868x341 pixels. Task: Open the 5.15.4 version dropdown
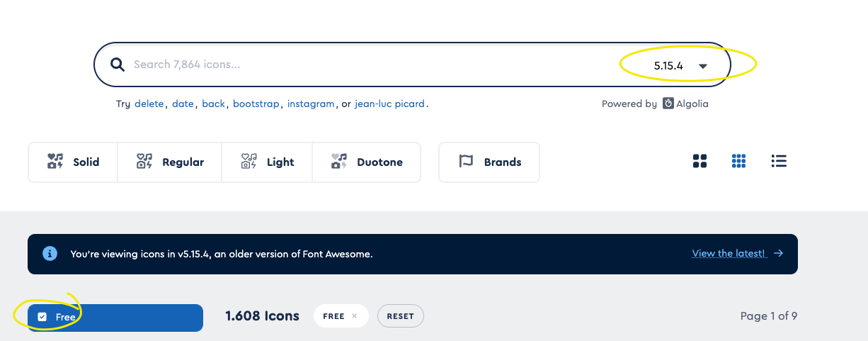tap(680, 66)
